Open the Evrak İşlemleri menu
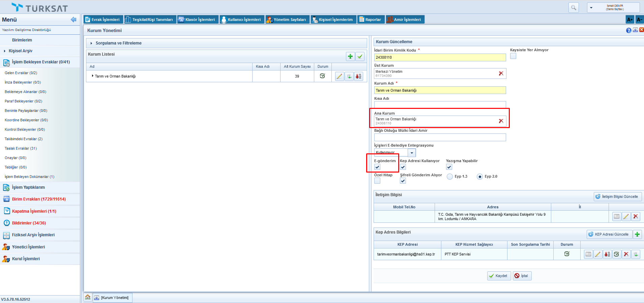This screenshot has width=644, height=303. click(x=103, y=20)
